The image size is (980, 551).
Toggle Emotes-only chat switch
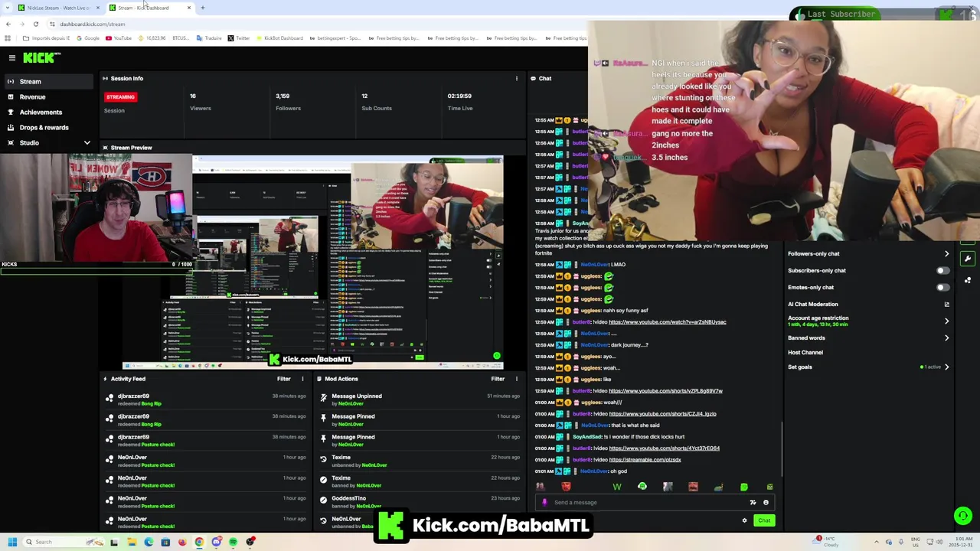click(x=943, y=287)
